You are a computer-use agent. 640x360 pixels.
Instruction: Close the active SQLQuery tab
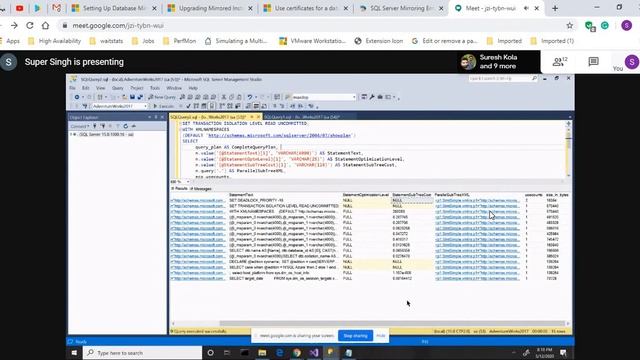tap(258, 117)
